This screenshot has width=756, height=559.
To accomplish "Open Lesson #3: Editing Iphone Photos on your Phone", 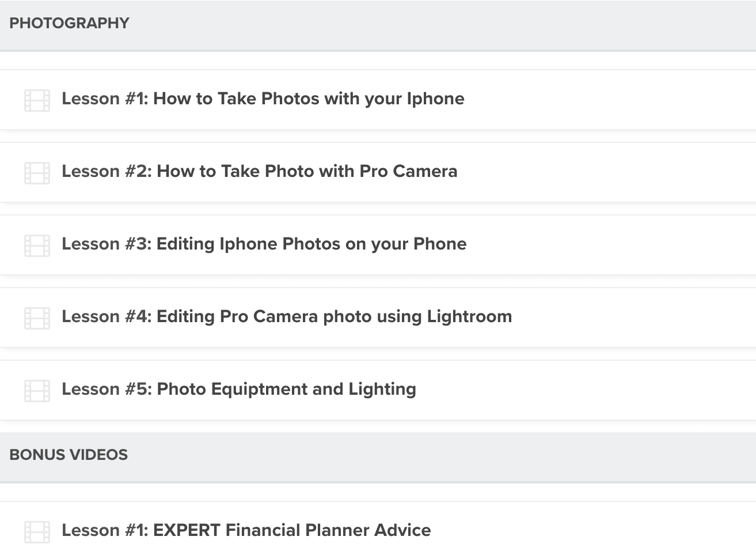I will click(x=378, y=245).
